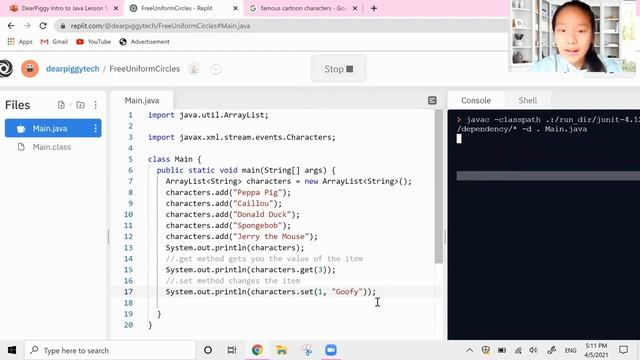The height and width of the screenshot is (360, 640).
Task: Click the new folder icon in Files
Action: point(80,105)
